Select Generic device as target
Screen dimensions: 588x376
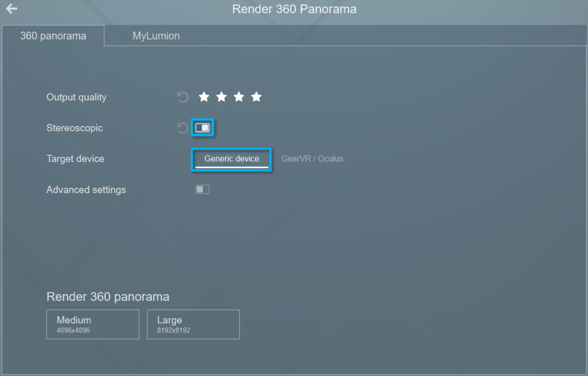tap(231, 159)
